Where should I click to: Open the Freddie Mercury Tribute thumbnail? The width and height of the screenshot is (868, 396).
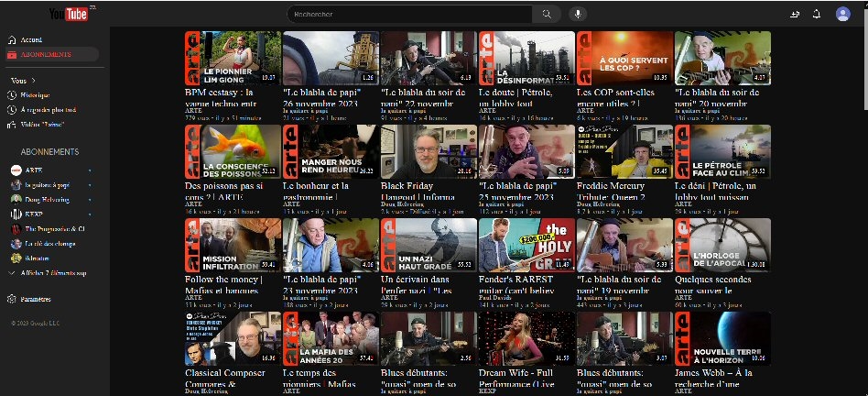click(624, 151)
